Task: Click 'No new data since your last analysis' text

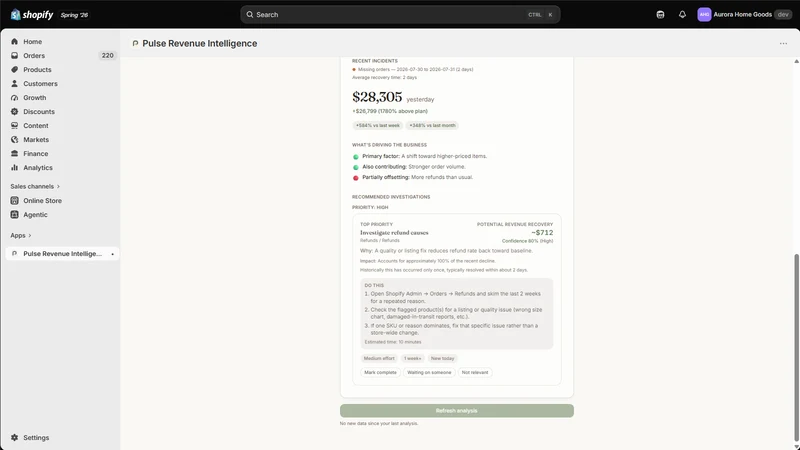Action: coord(379,423)
